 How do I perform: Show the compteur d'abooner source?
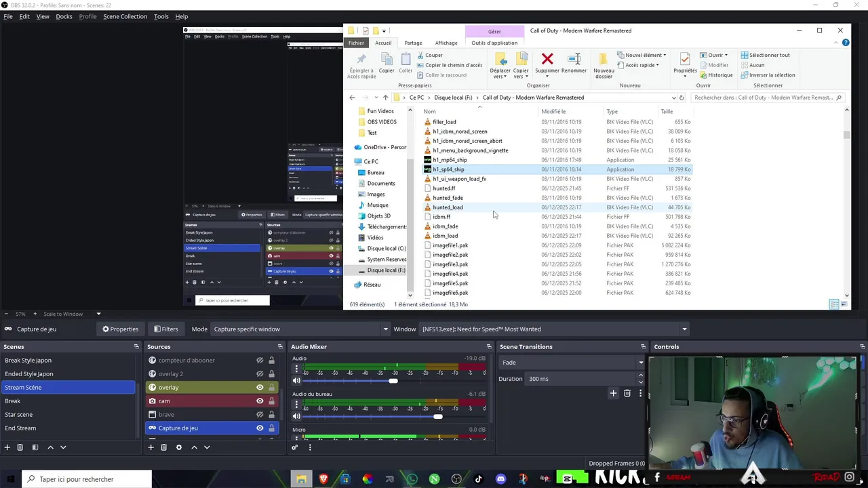click(x=260, y=361)
